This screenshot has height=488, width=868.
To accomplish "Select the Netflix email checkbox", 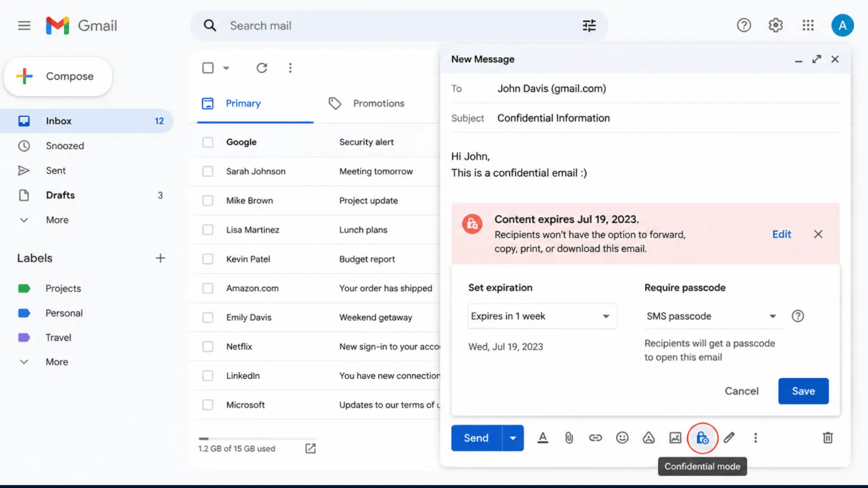I will 208,347.
